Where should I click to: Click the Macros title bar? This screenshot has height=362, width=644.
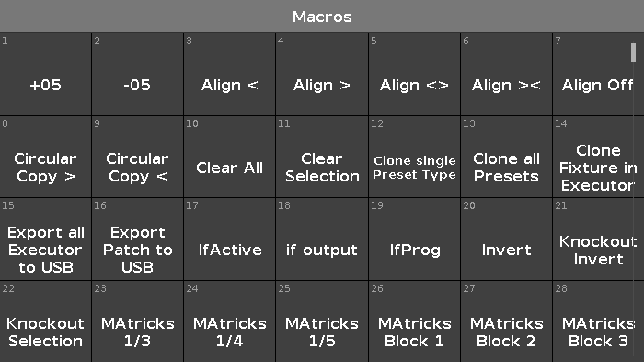[322, 16]
